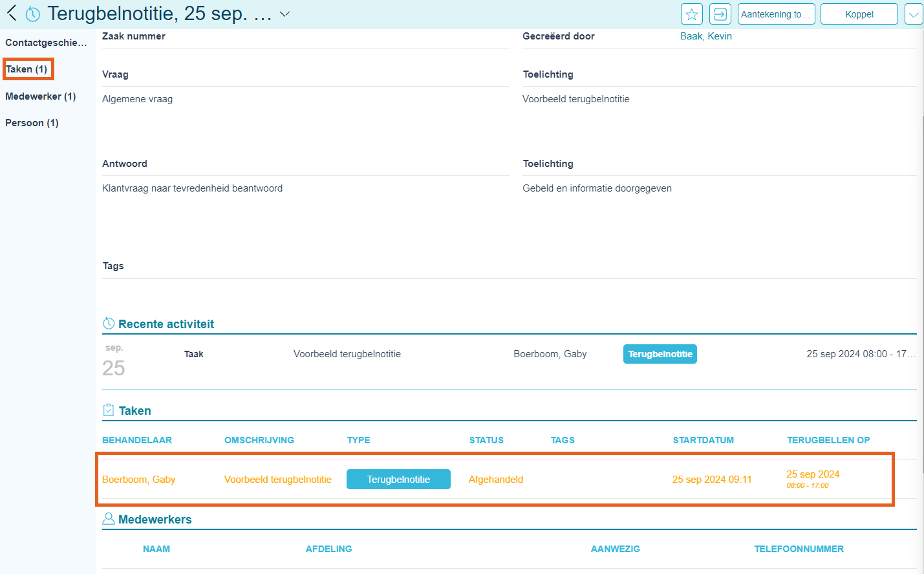
Task: Click the Aantekening to... button
Action: 776,14
